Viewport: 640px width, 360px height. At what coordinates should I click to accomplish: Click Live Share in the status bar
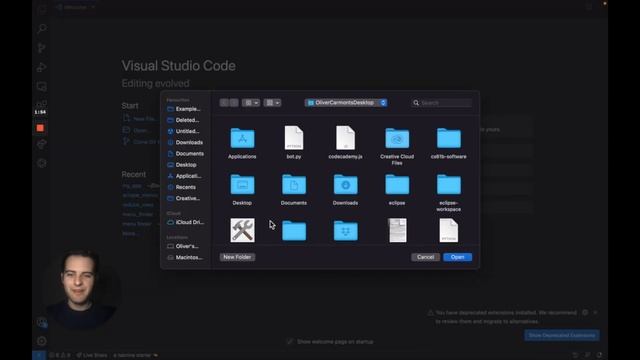[92, 355]
